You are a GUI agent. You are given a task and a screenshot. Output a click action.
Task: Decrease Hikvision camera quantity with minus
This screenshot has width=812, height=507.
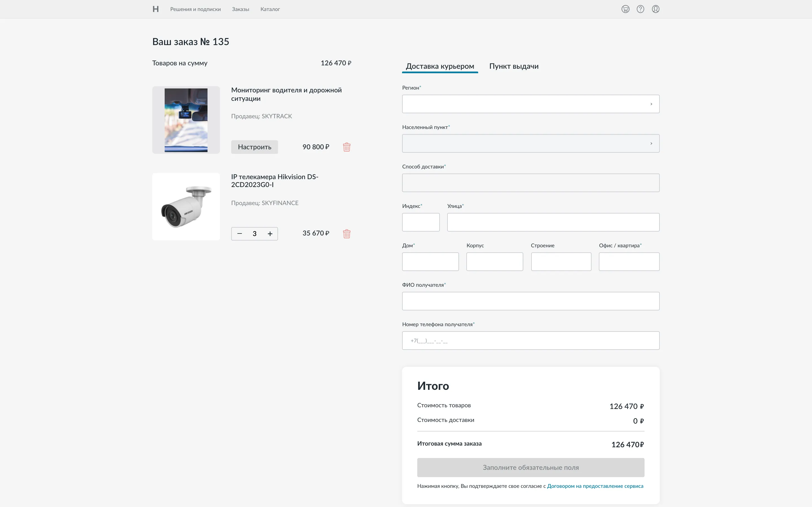point(240,234)
